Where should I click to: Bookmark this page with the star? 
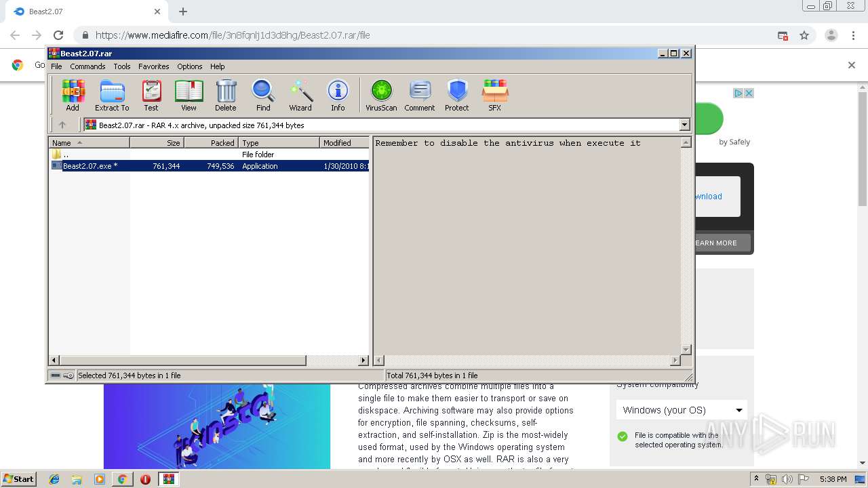[804, 35]
